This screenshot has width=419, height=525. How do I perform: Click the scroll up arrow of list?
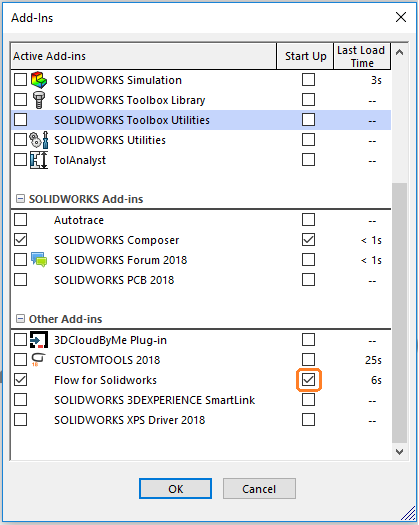point(399,52)
